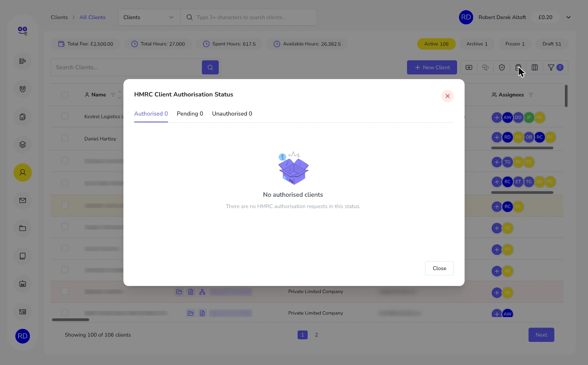Focus the Search Clients input field
This screenshot has height=365, width=588.
coord(126,67)
